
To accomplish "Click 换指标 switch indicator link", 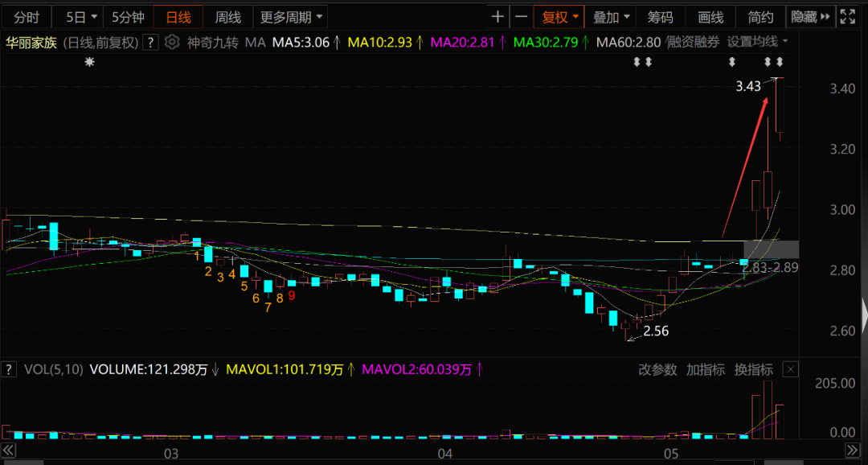I will [753, 370].
